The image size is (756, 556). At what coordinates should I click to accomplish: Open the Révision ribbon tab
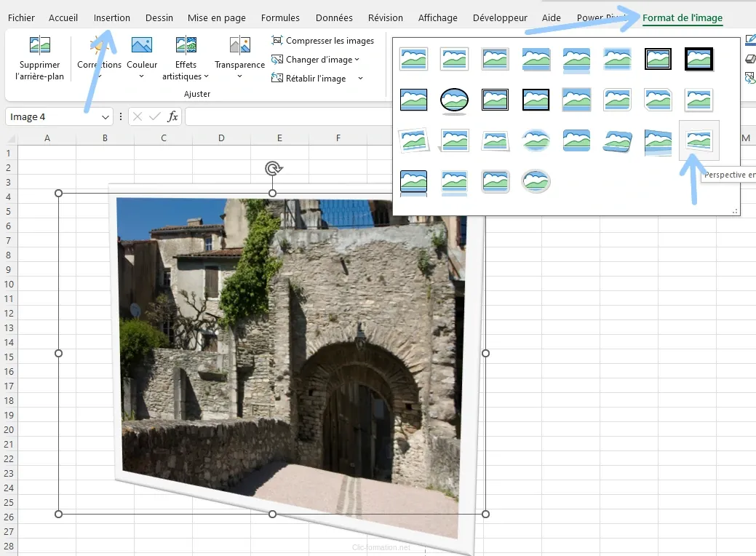click(385, 17)
